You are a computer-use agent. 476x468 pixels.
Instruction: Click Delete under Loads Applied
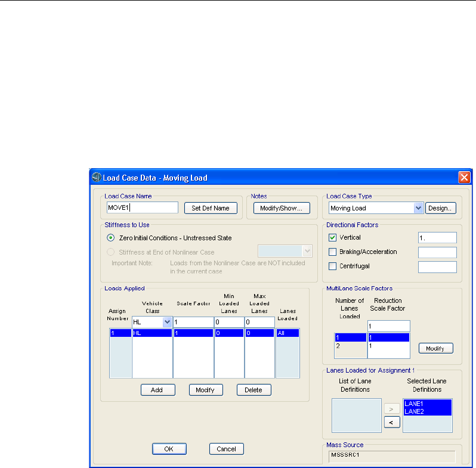(x=254, y=390)
